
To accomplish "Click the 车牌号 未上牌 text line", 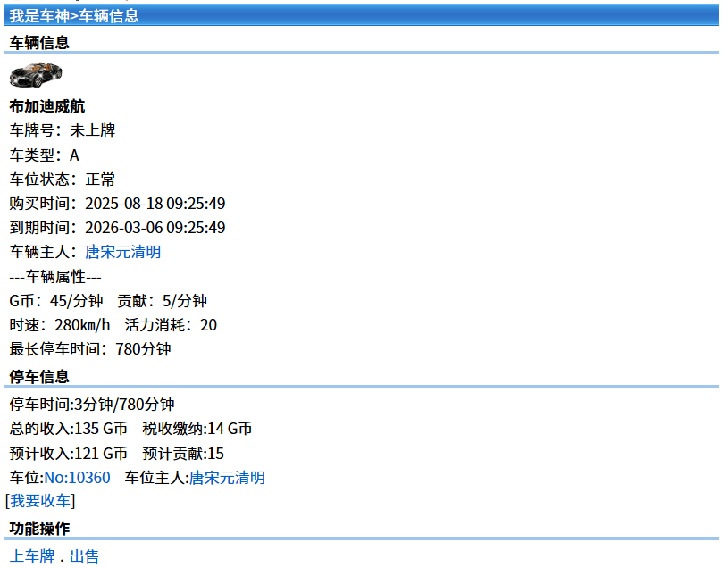I will [x=63, y=130].
